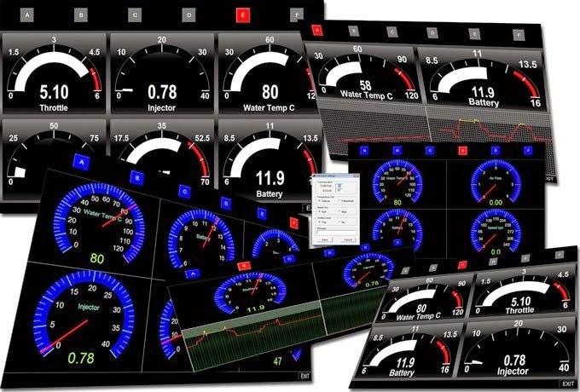Select page F on top-left gray dashboard
This screenshot has width=580, height=392.
click(297, 15)
